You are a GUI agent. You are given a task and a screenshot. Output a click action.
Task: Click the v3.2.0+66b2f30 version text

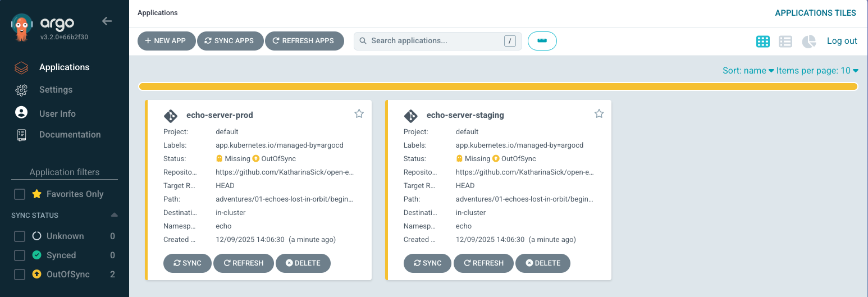pos(64,37)
